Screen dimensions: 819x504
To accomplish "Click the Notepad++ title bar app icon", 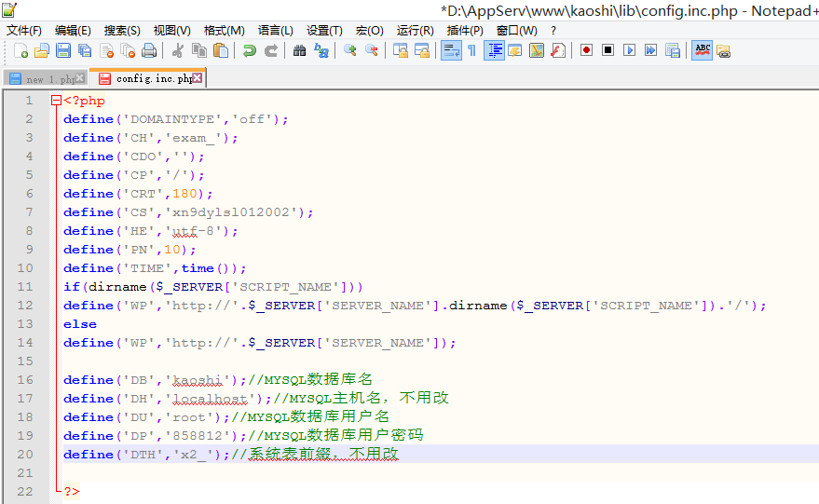I will click(x=9, y=10).
